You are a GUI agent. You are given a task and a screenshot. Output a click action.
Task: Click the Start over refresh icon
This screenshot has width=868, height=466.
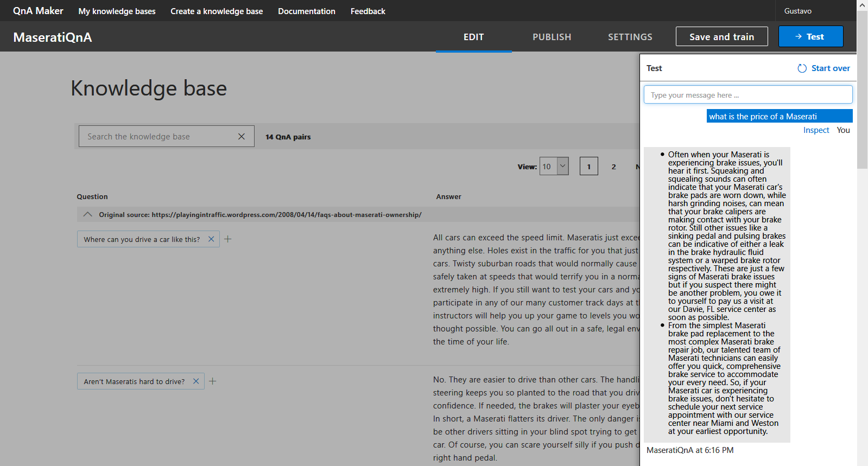[802, 68]
